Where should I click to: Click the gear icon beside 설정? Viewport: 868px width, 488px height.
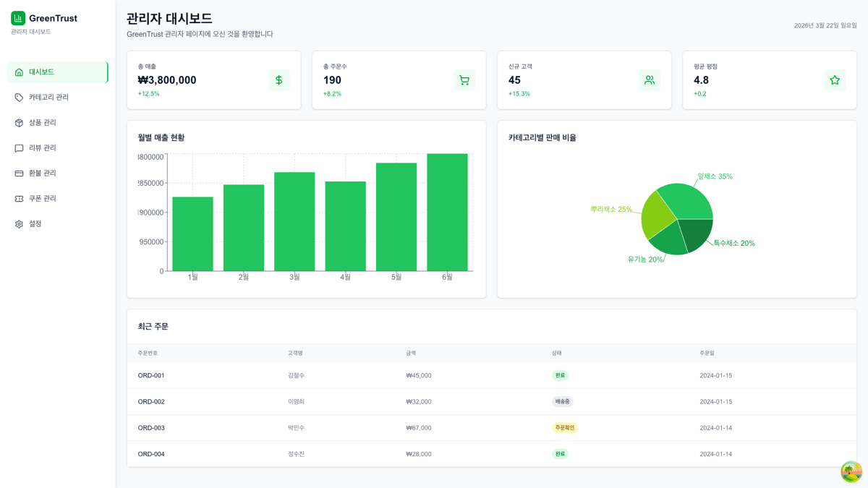(19, 224)
